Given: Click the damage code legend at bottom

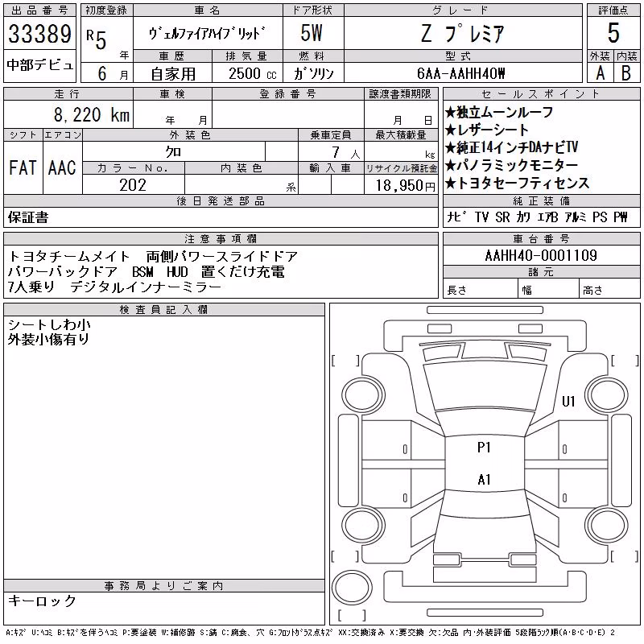Looking at the screenshot, I should 311,633.
